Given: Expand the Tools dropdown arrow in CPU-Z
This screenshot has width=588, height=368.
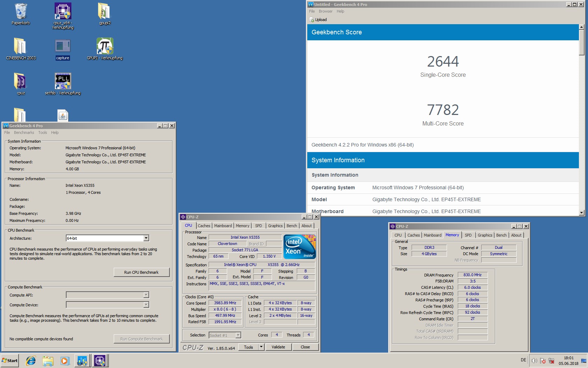Looking at the screenshot, I should (261, 347).
